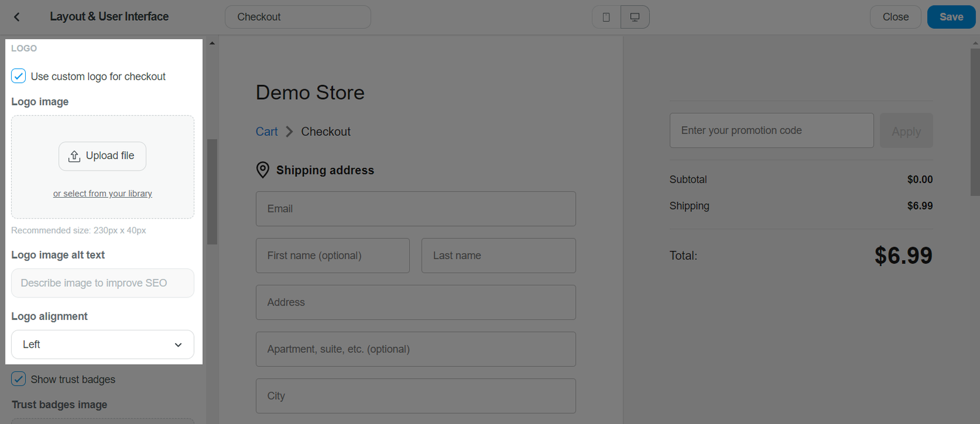
Task: Click the Upload file button
Action: pyautogui.click(x=102, y=156)
